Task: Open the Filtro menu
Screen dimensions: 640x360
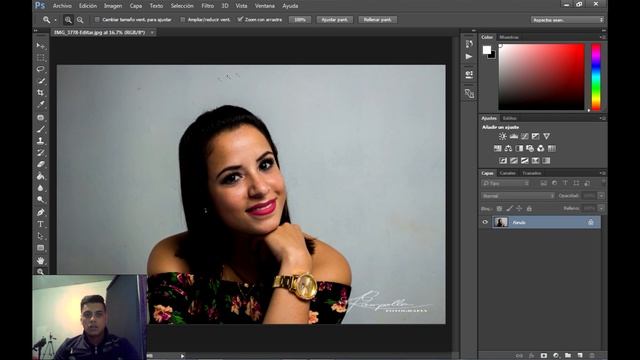Action: [207, 6]
